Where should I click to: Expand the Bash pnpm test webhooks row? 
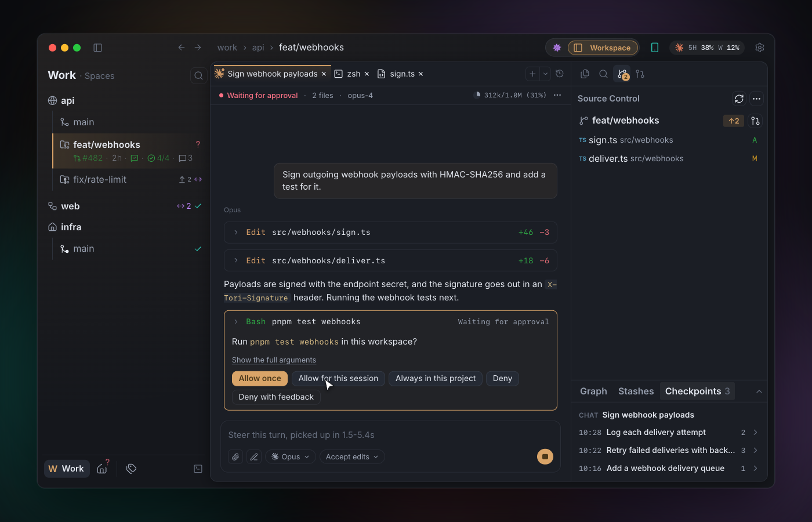pyautogui.click(x=390, y=322)
